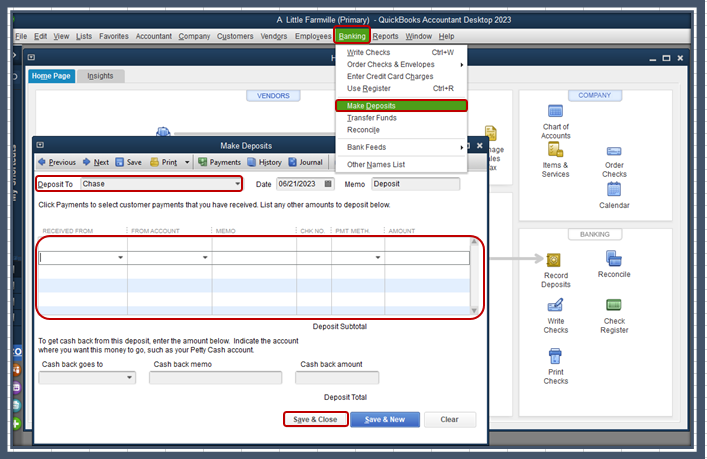Switch to the Home Page tab
707x459 pixels.
[51, 76]
